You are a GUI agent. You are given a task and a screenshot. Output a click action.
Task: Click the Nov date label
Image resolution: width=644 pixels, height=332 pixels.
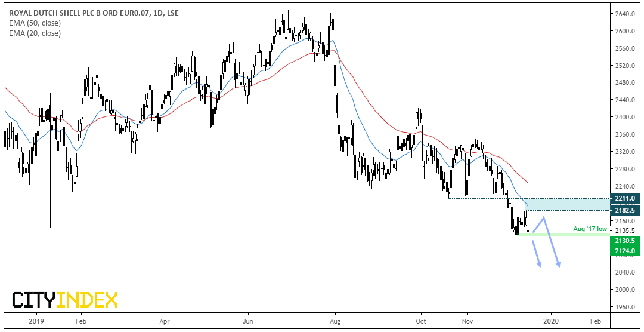click(467, 321)
